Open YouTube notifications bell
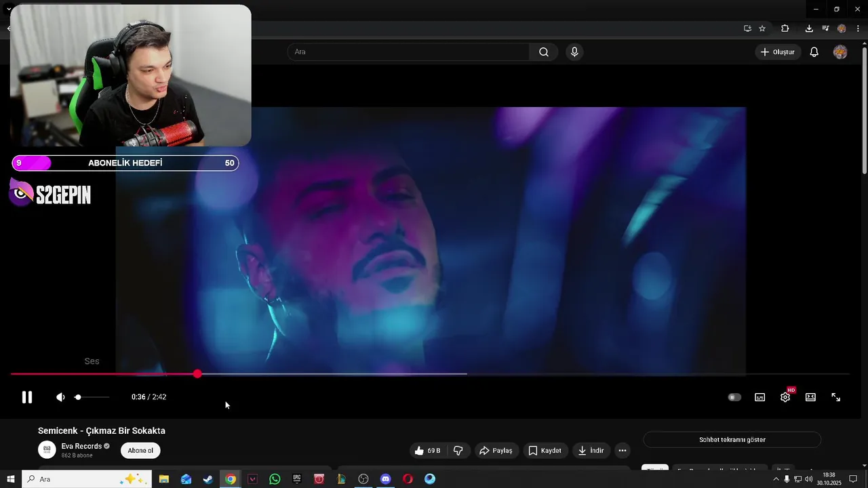Screen dimensions: 868x488 pyautogui.click(x=814, y=52)
